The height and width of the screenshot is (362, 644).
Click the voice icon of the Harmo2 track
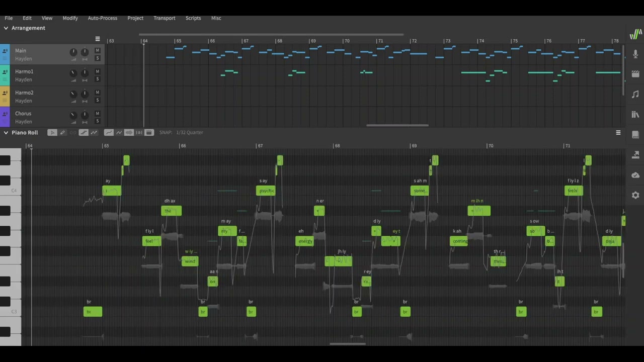point(5,93)
